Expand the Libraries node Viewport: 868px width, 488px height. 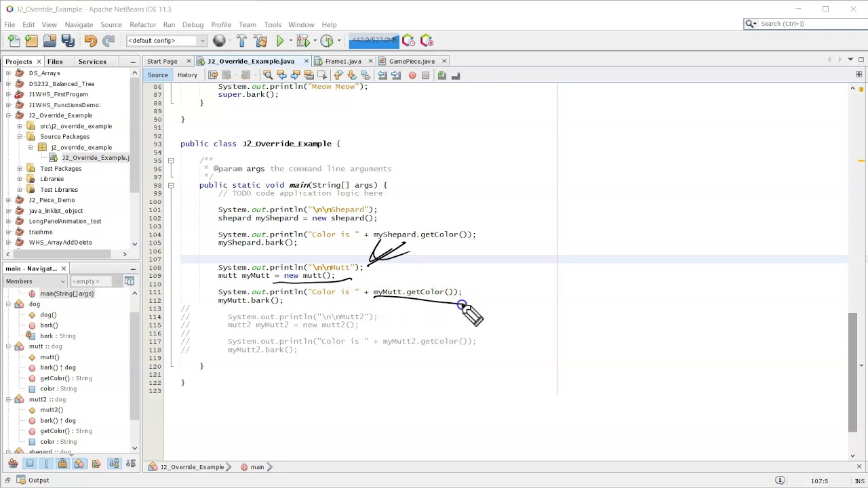(x=20, y=179)
